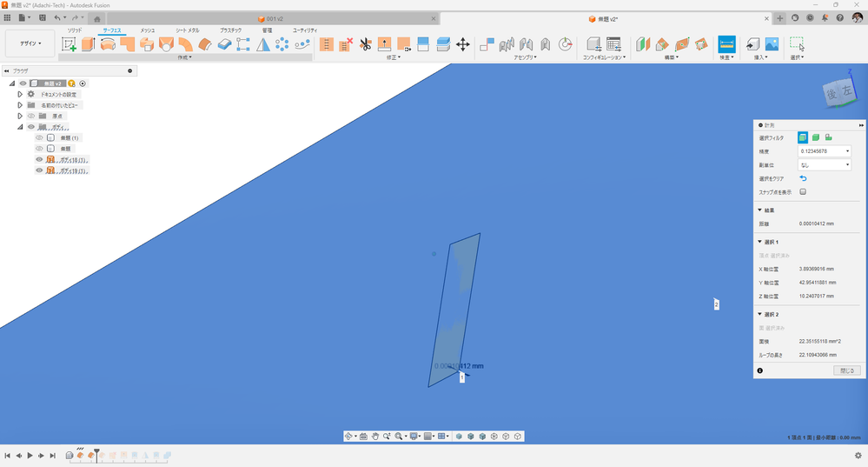Show the hidden body 無題
The height and width of the screenshot is (467, 868).
point(39,149)
